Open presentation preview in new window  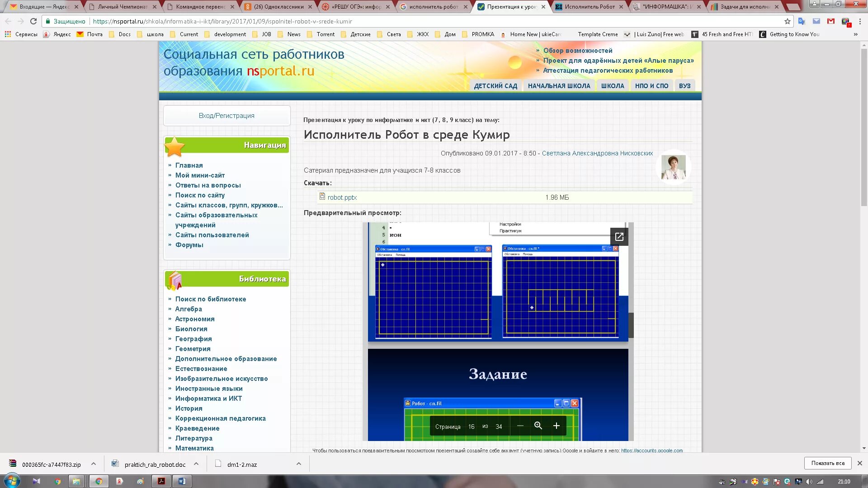click(x=619, y=236)
